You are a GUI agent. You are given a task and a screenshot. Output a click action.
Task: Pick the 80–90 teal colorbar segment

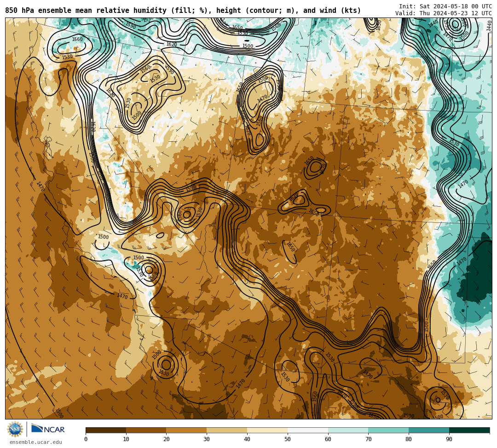429,430
